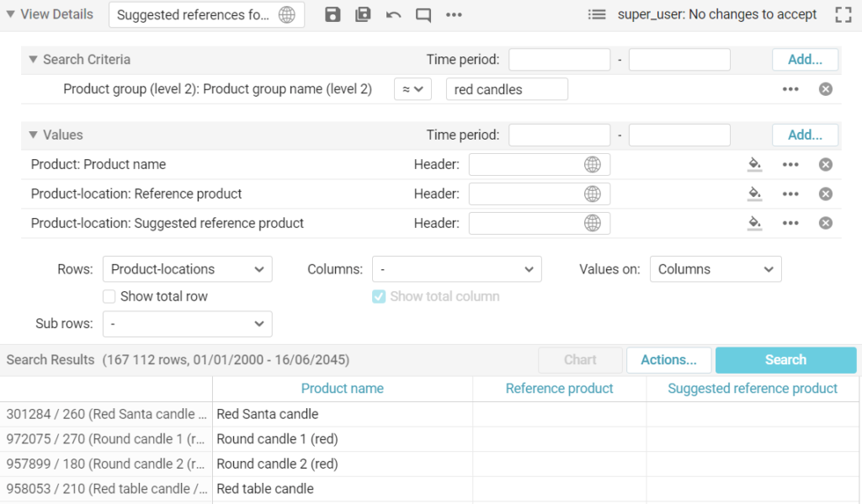Click the red candles text field

click(x=507, y=89)
